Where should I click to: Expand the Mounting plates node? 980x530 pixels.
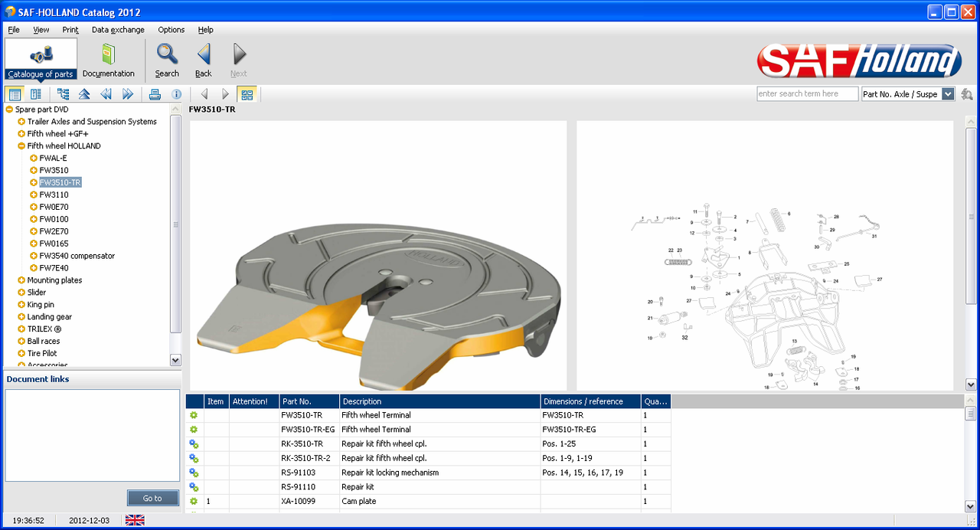[x=21, y=280]
